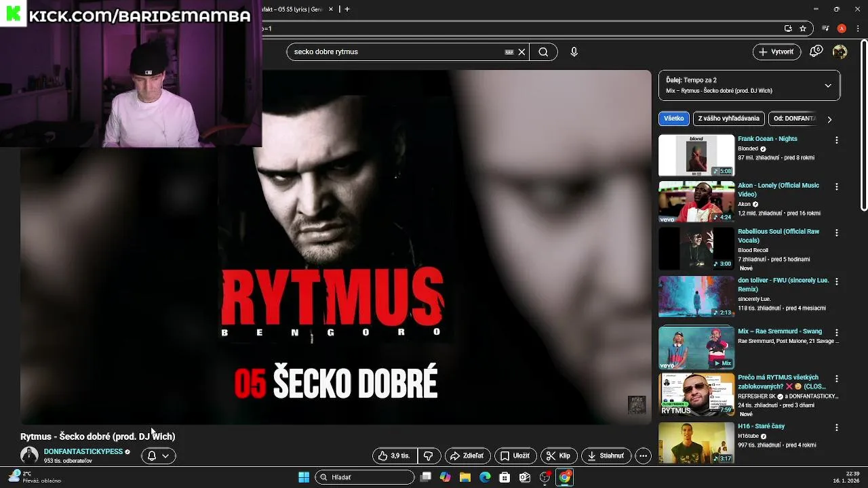The width and height of the screenshot is (868, 488).
Task: Like the video with thumbs up 3,9 tis.
Action: click(x=395, y=456)
